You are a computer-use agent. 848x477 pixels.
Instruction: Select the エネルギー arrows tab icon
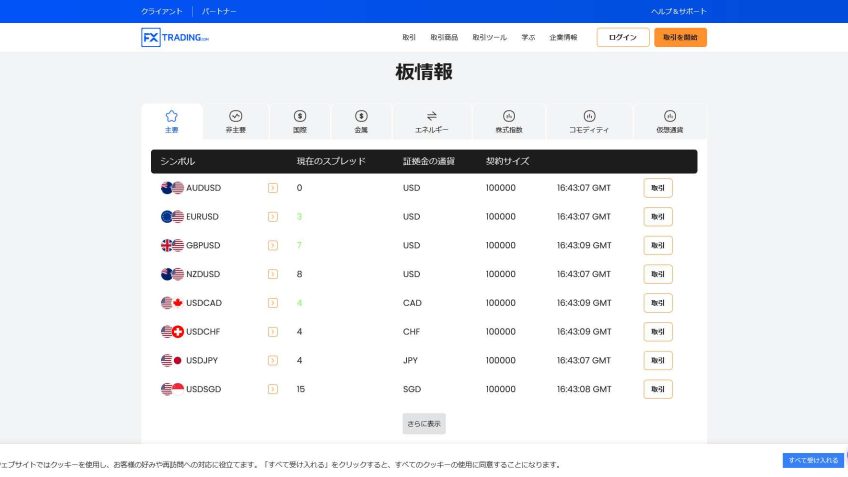coord(431,116)
